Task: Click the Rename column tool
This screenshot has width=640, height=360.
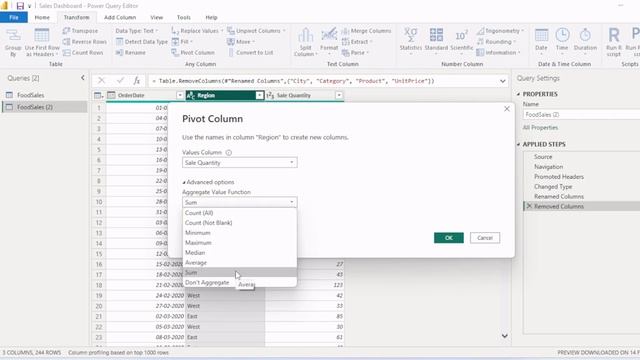Action: (x=131, y=53)
